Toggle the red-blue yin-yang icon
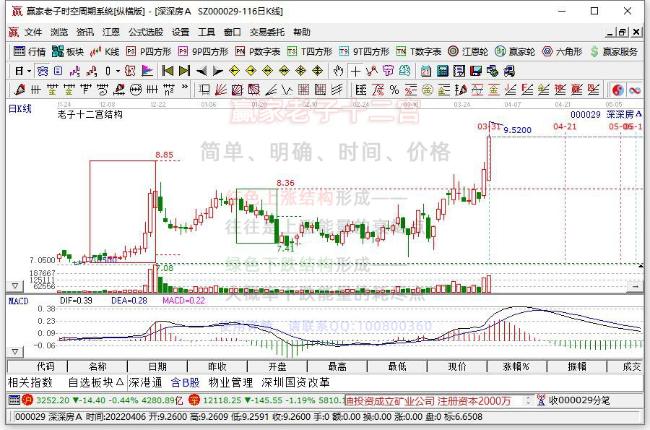 pos(618,90)
